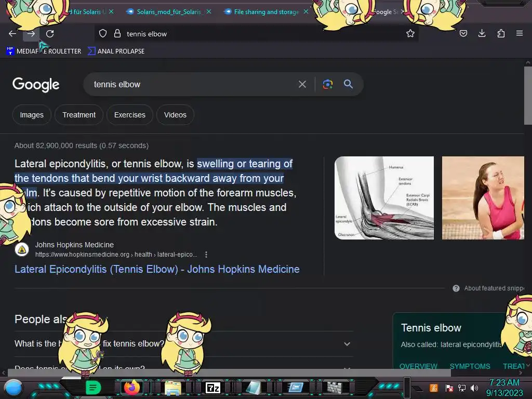Submit the search with the magnifier icon
Screen dimensions: 532x399
[x=348, y=84]
